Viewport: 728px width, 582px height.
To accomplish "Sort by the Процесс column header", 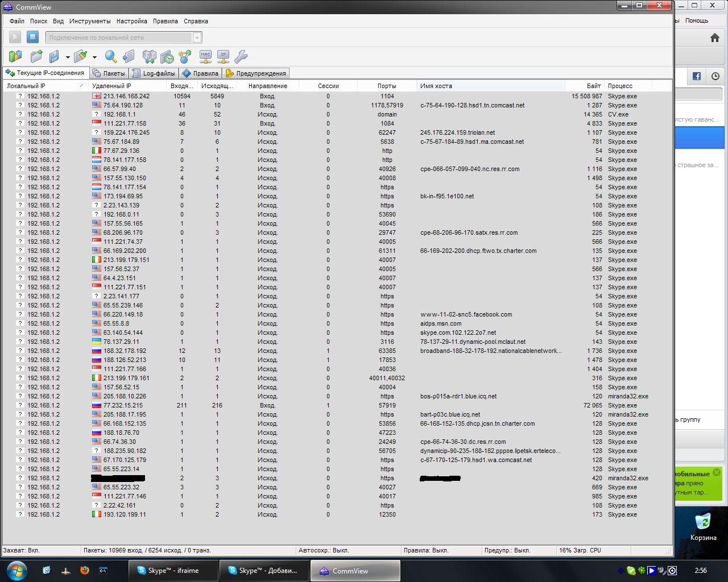I will coord(628,86).
